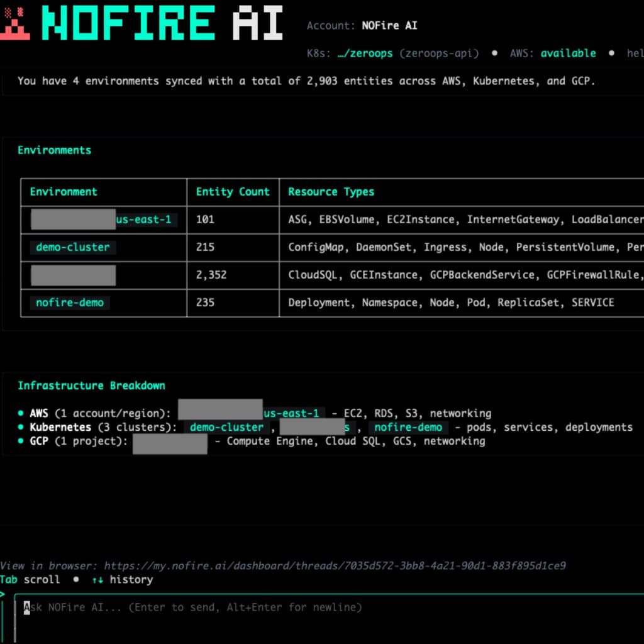Click the NOFire AI flame logo icon
The image size is (644, 644).
15,23
